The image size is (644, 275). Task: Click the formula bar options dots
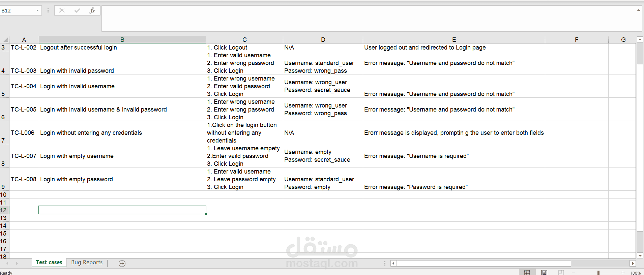coord(48,10)
